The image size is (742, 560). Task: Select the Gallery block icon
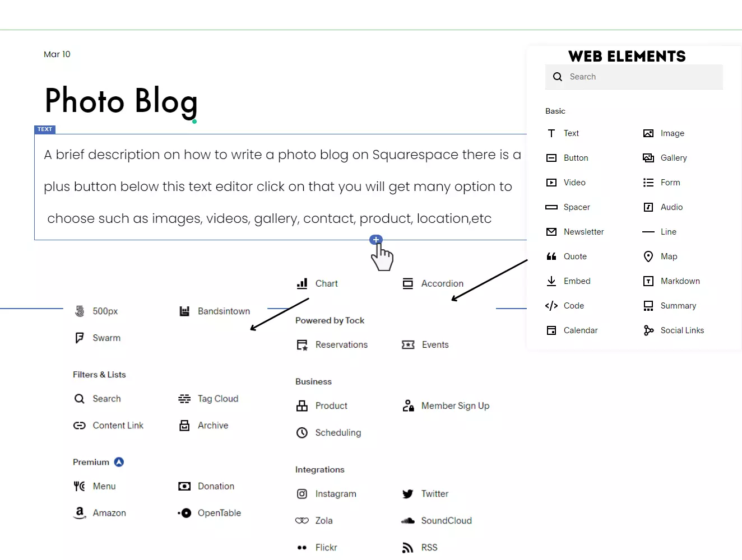click(648, 158)
